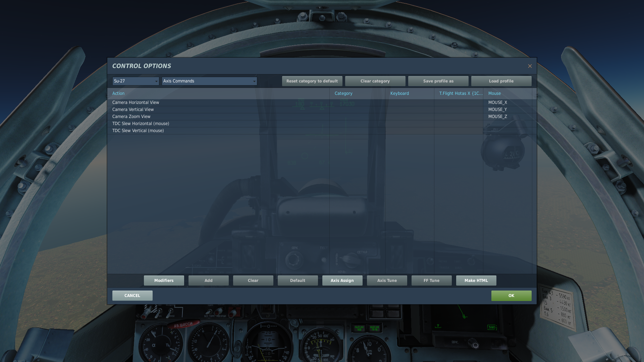Screen dimensions: 644x362
Task: Click the FF Tune button
Action: click(x=431, y=281)
